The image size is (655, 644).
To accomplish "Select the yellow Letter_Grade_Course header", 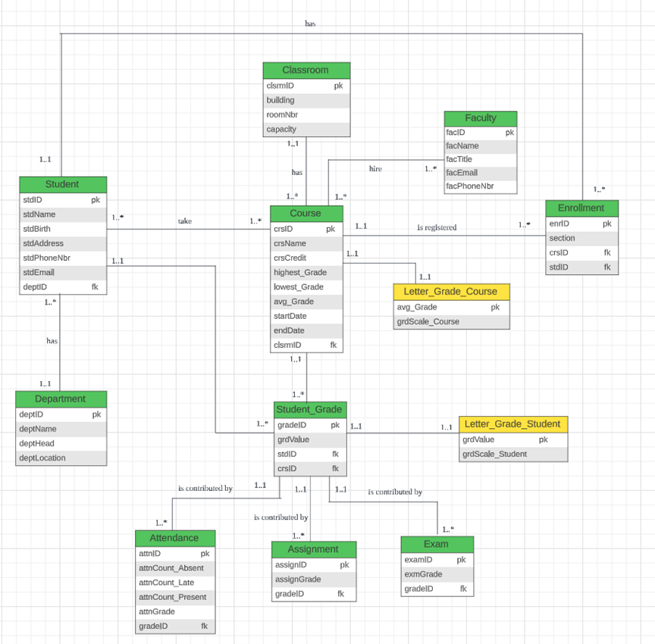I will click(x=451, y=292).
